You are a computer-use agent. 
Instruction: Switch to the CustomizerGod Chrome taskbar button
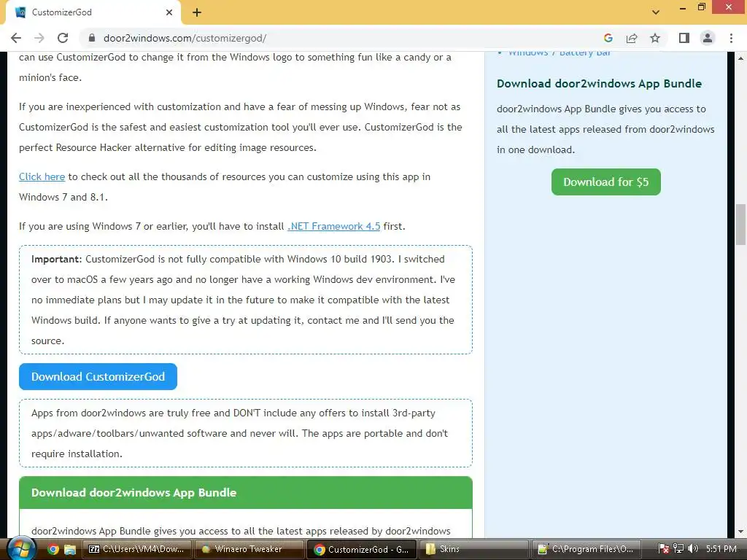362,549
